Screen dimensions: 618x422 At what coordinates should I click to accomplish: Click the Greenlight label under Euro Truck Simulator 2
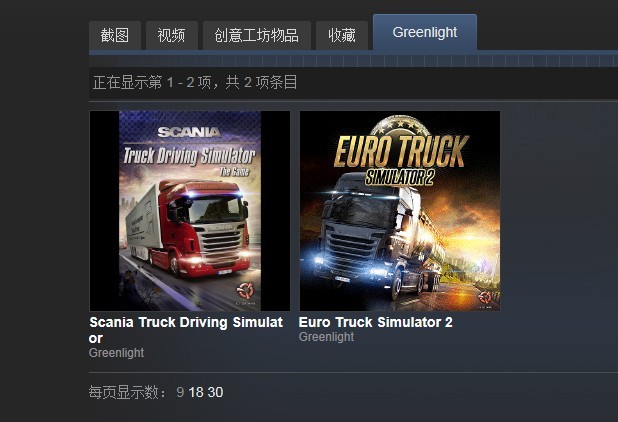pyautogui.click(x=326, y=337)
